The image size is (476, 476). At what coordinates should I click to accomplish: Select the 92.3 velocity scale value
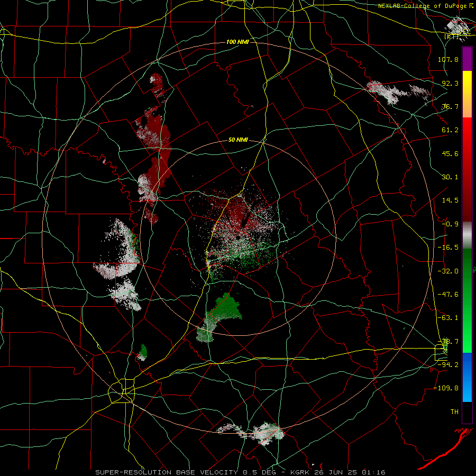pos(450,83)
